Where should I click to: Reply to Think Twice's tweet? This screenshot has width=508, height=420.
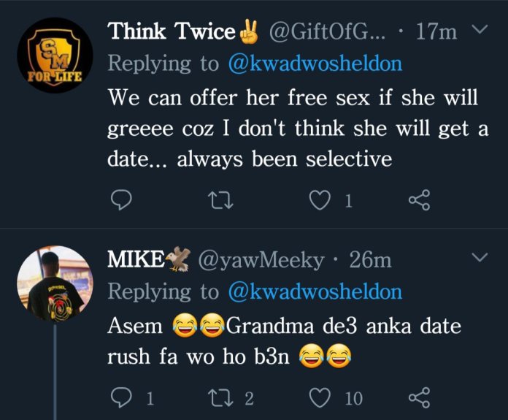point(123,200)
